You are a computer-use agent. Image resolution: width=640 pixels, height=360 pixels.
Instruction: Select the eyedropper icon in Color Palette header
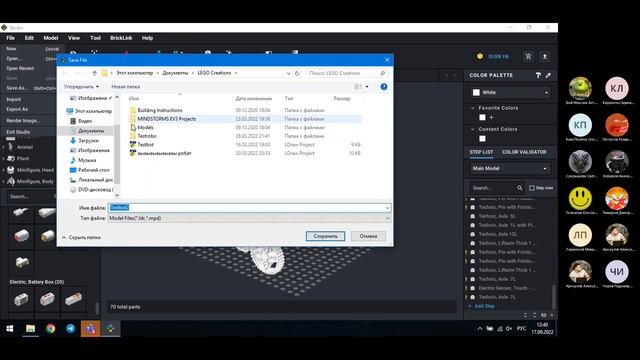click(548, 75)
